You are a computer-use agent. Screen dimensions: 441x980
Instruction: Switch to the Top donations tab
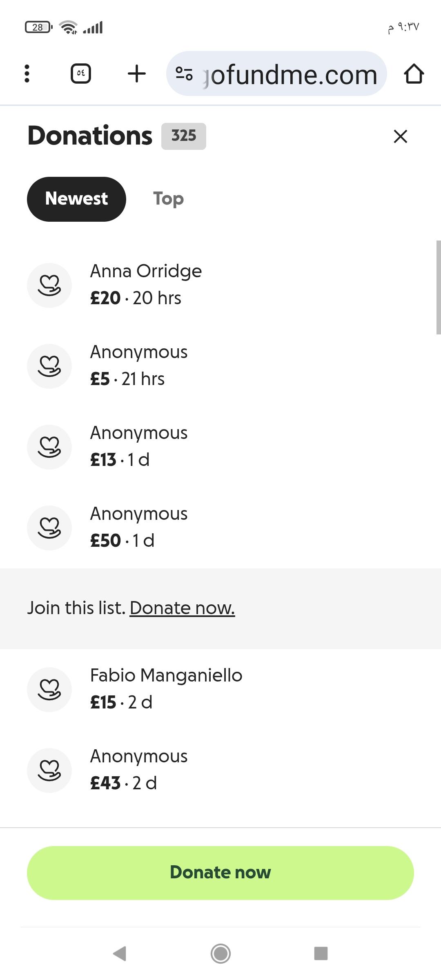[x=168, y=199]
